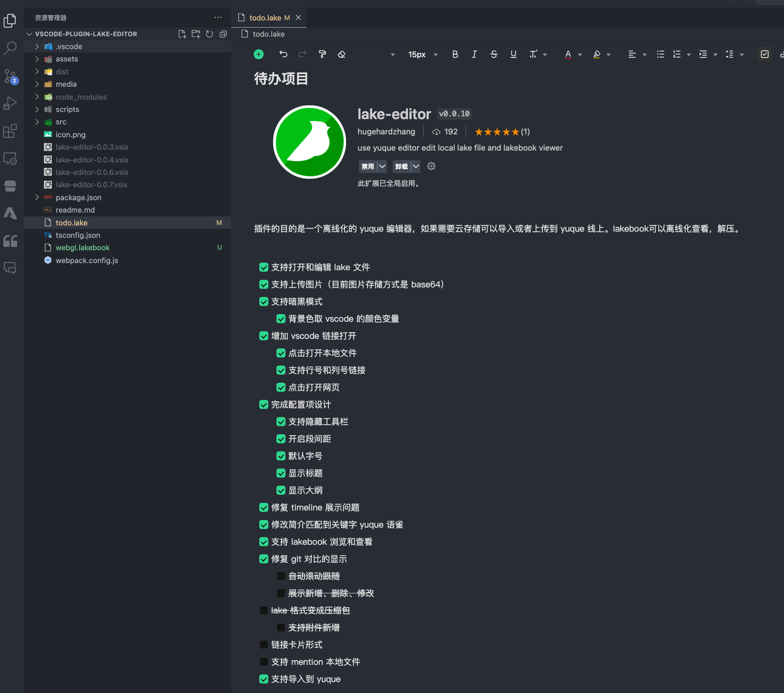Uncheck '支持打开和编辑 lake 文件' task
Image resolution: width=784 pixels, height=693 pixels.
coord(264,267)
